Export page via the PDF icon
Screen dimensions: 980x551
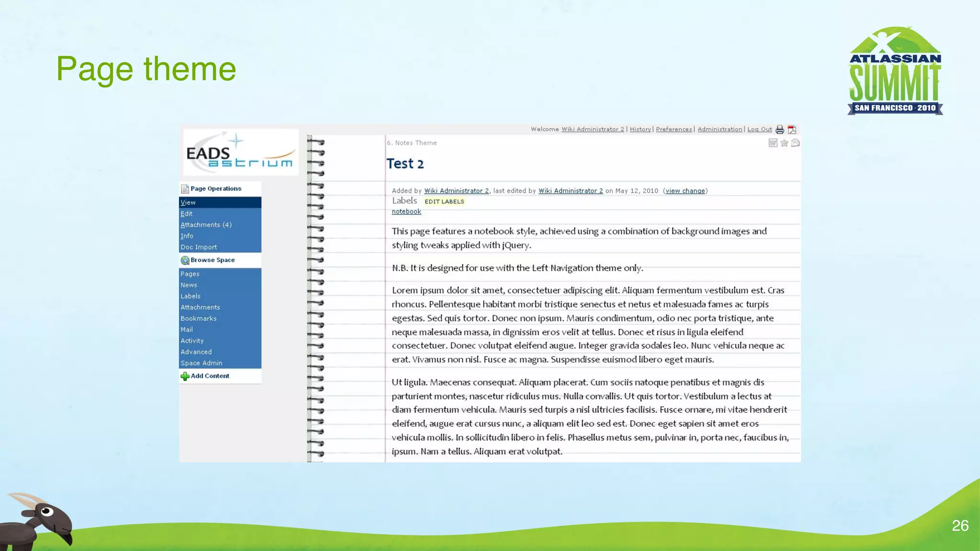(x=792, y=130)
